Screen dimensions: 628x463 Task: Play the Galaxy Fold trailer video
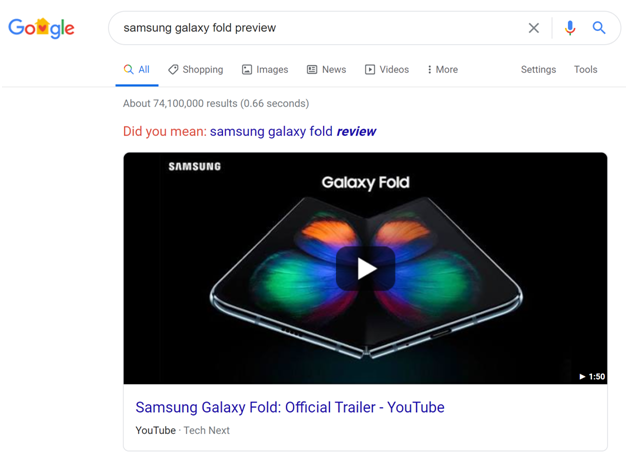pyautogui.click(x=366, y=268)
